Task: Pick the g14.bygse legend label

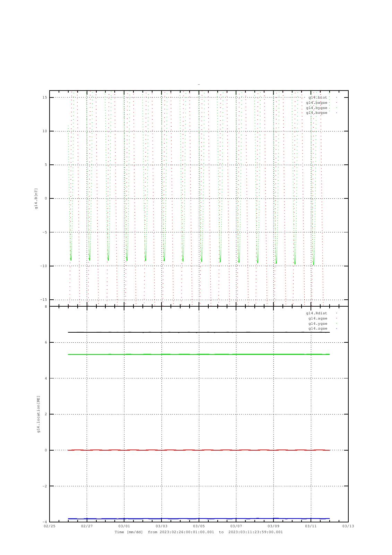Action: (x=316, y=108)
